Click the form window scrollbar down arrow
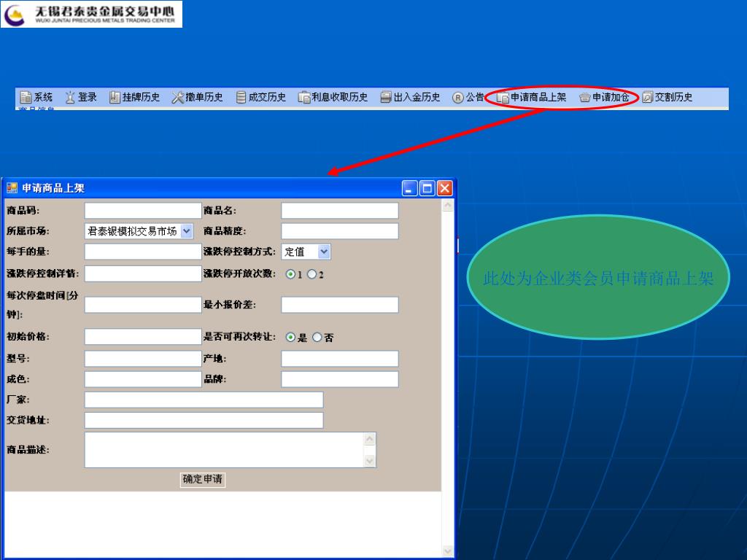 tap(447, 551)
